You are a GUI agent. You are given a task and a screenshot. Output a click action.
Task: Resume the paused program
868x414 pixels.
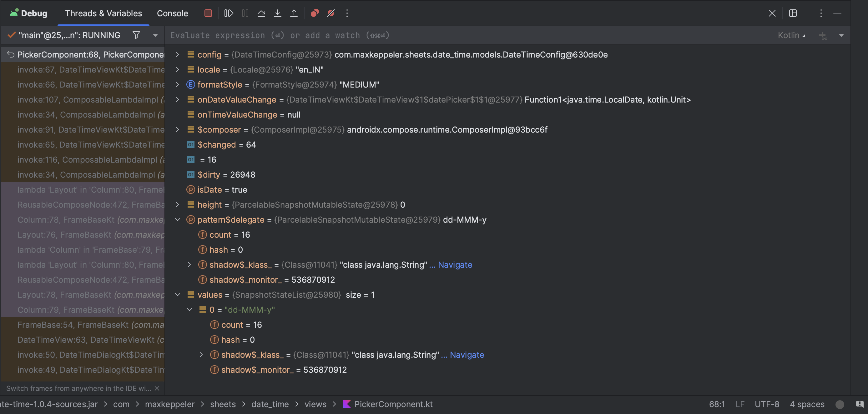[x=229, y=13]
